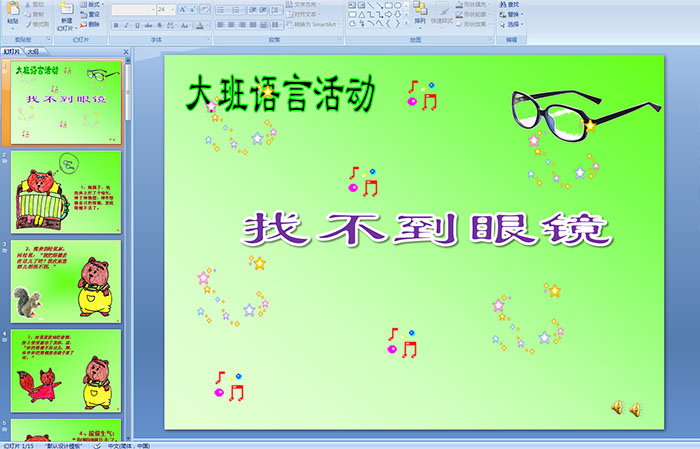Select the Format Painter brush
The width and height of the screenshot is (700, 449).
(x=28, y=25)
